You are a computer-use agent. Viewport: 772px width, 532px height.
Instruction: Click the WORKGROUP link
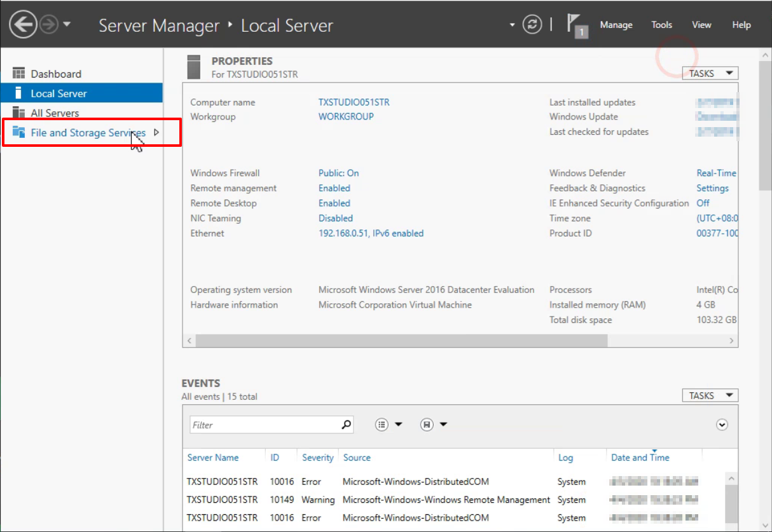(346, 117)
